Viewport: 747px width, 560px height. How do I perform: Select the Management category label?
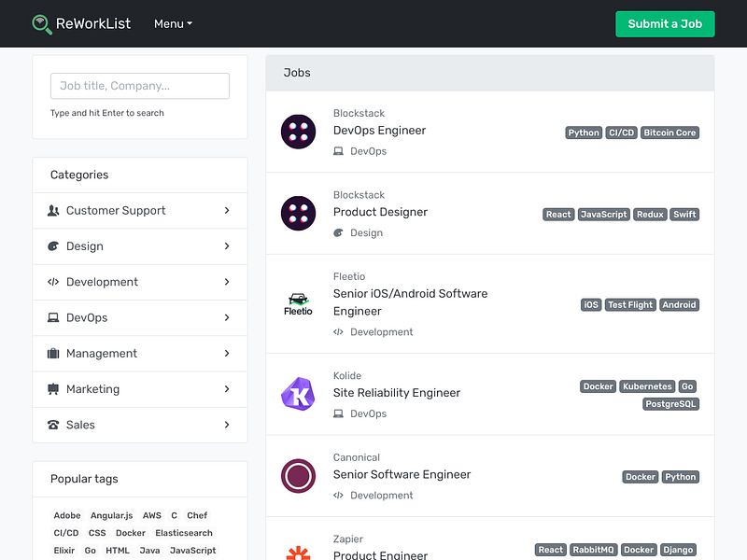pos(102,354)
